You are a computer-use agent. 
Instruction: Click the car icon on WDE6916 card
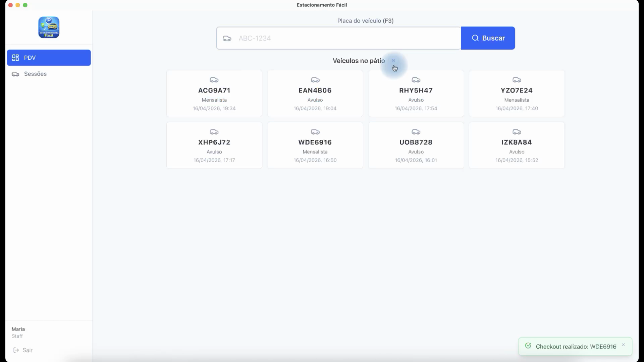[315, 132]
